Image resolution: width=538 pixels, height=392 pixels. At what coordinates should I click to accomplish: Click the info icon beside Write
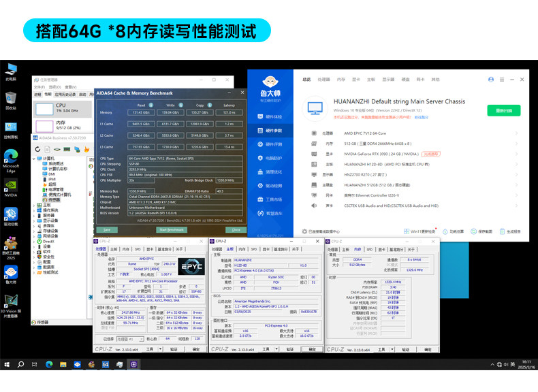pos(181,105)
